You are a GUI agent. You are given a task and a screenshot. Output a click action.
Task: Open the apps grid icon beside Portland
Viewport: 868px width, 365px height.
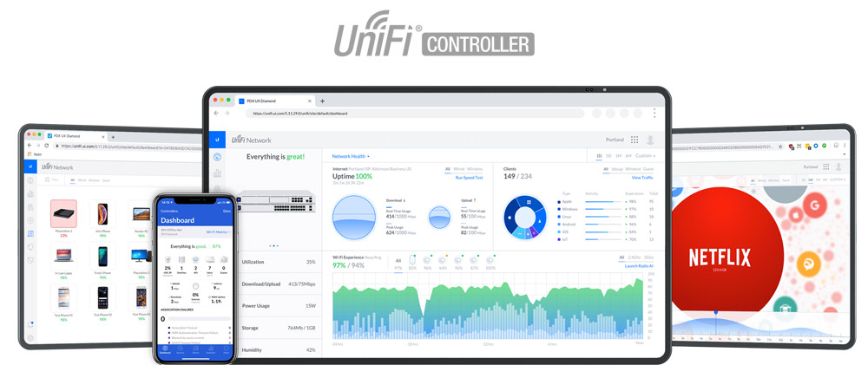point(635,140)
